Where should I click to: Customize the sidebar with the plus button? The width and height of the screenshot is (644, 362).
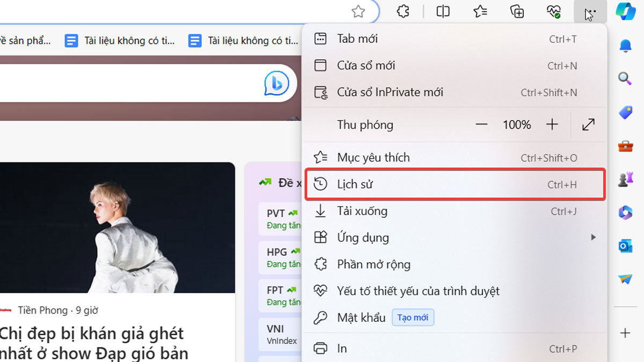[625, 333]
